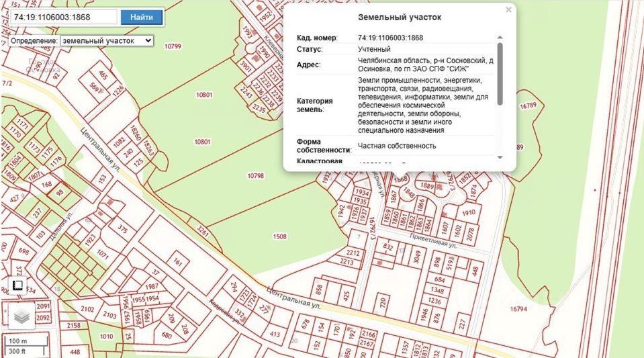Click the Найти search button
The width and height of the screenshot is (644, 358).
[x=142, y=17]
